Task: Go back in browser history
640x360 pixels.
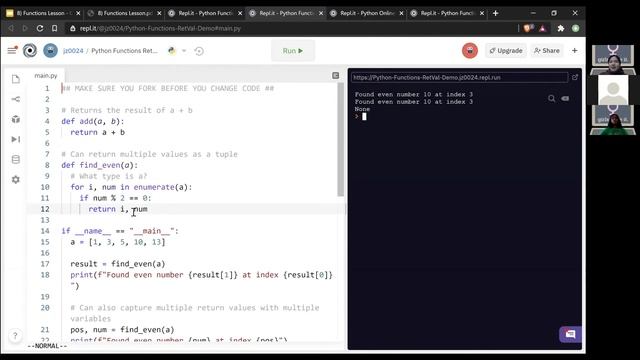Action: [11, 28]
